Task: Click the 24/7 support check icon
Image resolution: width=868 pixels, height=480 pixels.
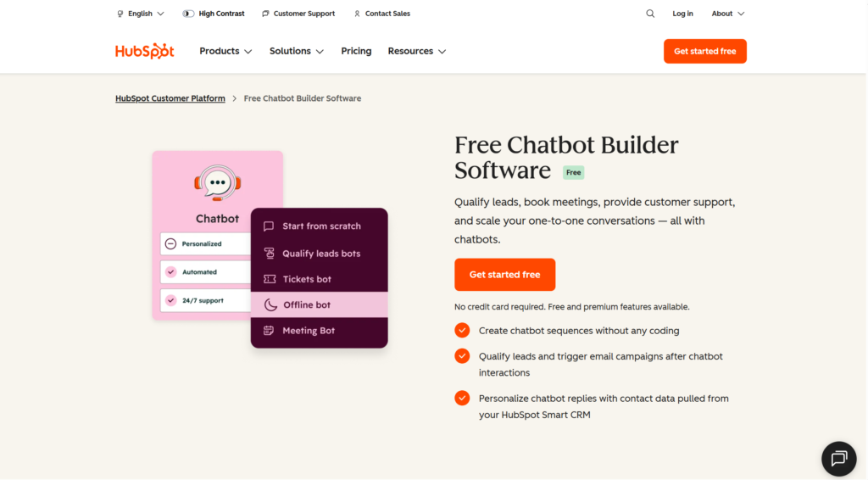Action: (170, 300)
